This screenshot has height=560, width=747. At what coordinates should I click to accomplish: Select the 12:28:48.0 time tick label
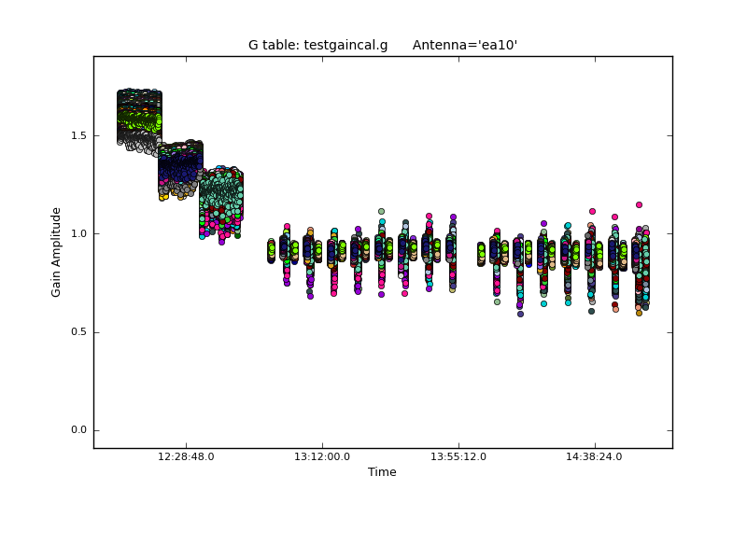(186, 457)
